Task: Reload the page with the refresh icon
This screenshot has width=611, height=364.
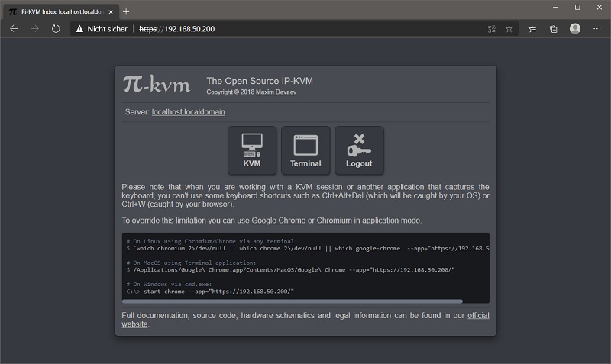Action: pos(56,29)
